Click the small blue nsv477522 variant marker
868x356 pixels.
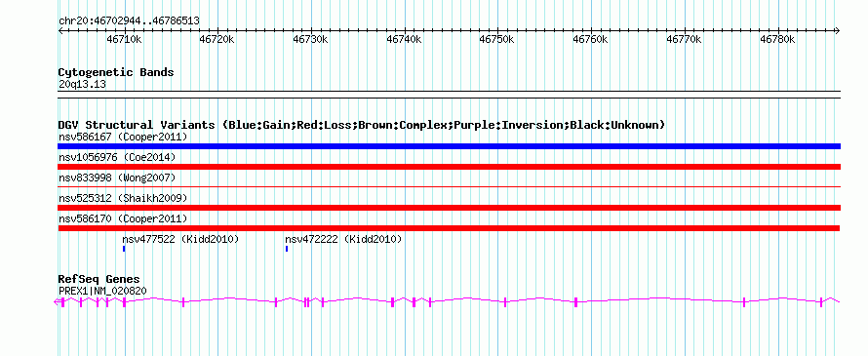(124, 249)
